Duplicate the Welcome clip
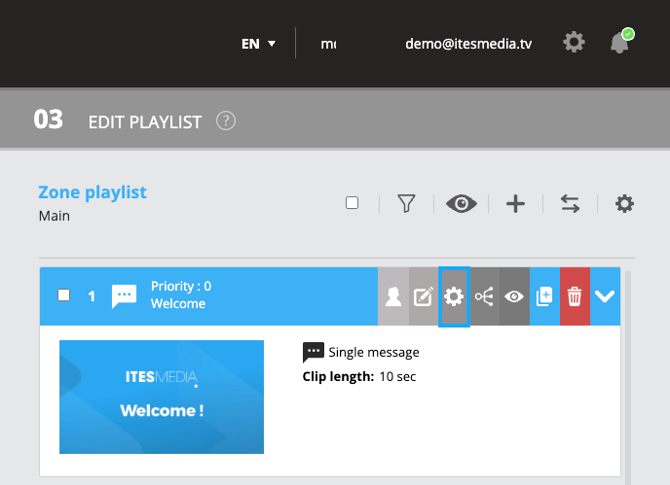Viewport: 670px width, 485px height. click(x=545, y=296)
